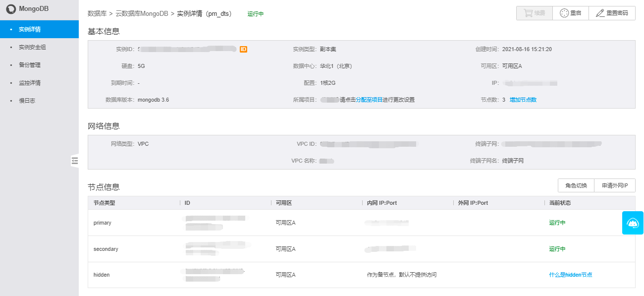
Task: Click the 重置密码 reset password button
Action: 612,13
